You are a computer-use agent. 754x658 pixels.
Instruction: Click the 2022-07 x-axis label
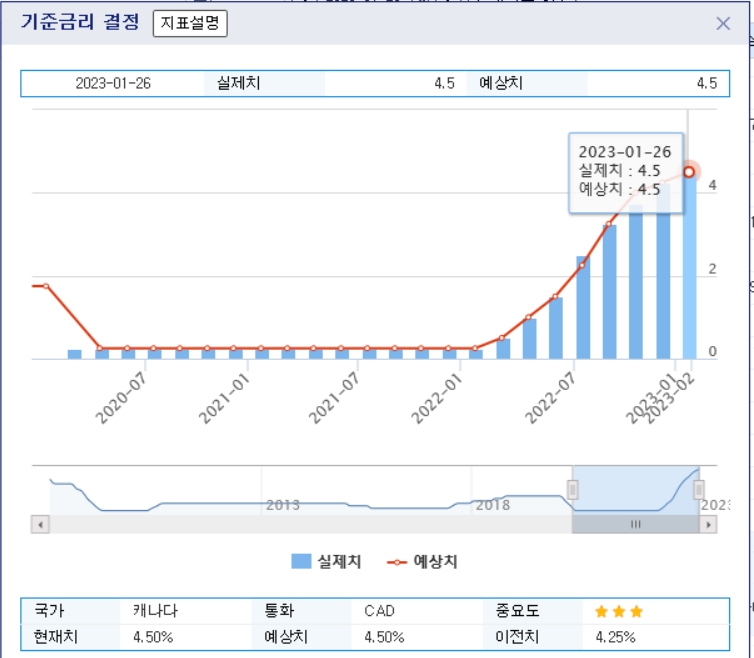click(x=550, y=398)
